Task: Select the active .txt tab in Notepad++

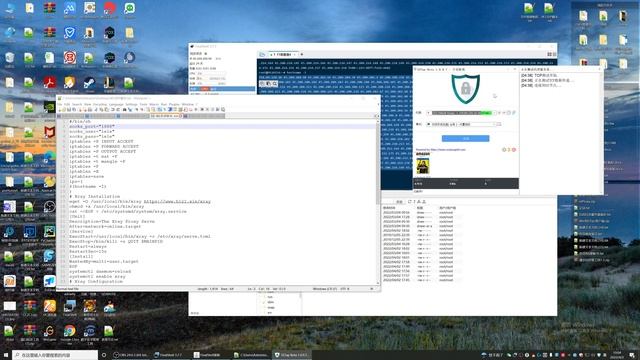Action: coord(167,116)
